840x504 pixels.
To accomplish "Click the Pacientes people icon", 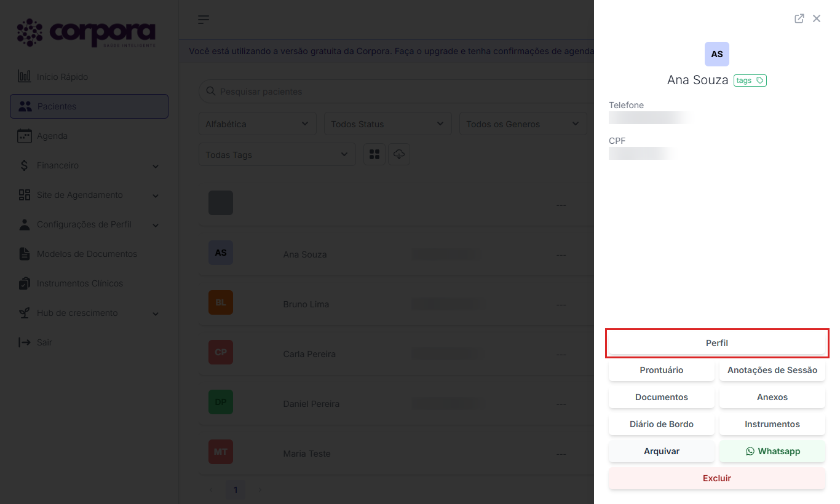I will (x=25, y=106).
